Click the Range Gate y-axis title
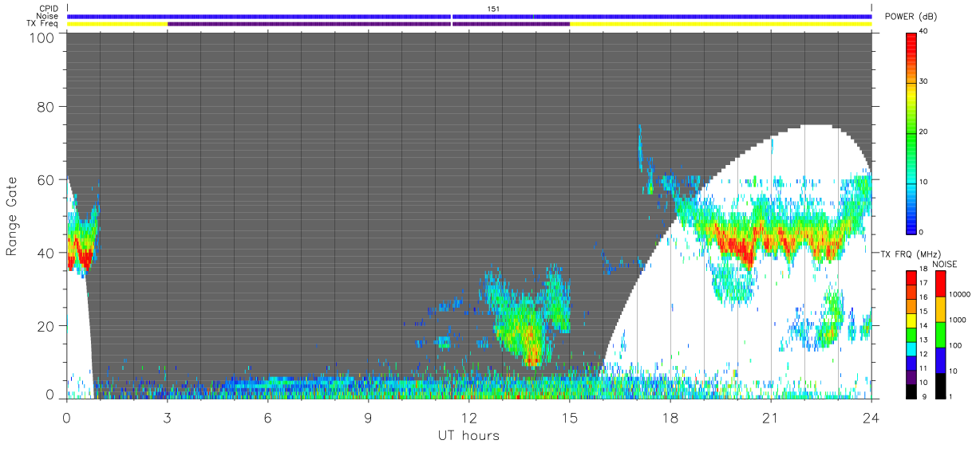This screenshot has height=452, width=980. click(x=12, y=215)
